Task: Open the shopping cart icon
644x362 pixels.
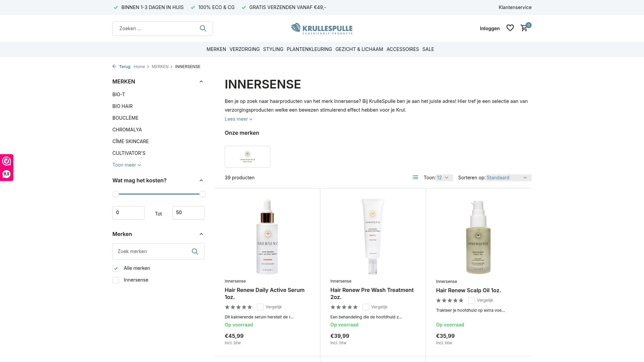Action: [x=524, y=28]
